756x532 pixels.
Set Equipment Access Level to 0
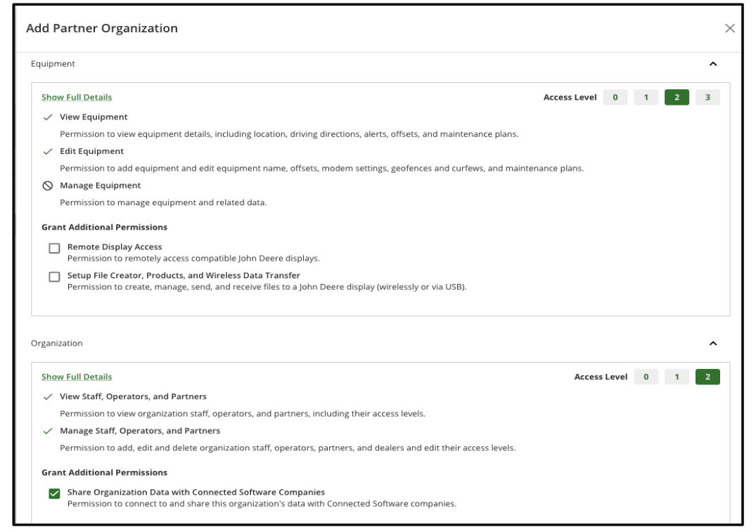tap(615, 98)
